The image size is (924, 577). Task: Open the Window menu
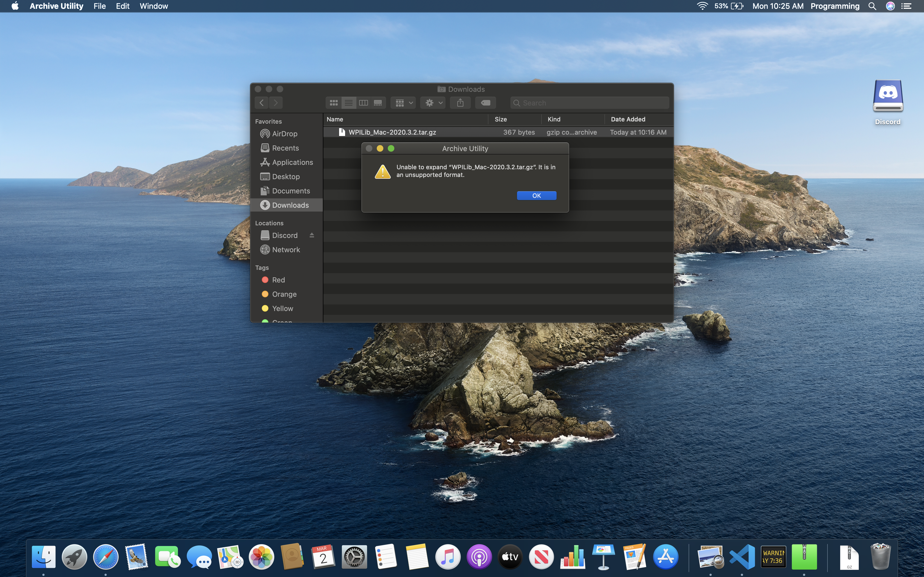point(153,6)
